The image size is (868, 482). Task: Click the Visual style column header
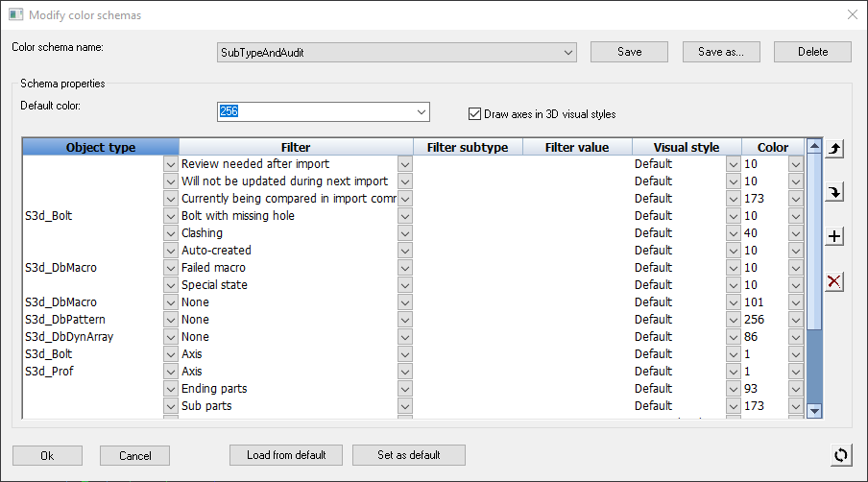coord(687,147)
